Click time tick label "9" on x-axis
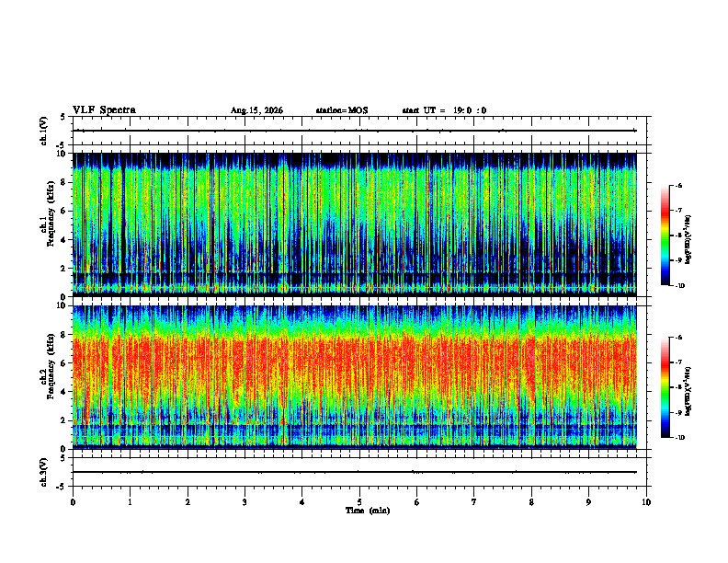728x563 pixels. pyautogui.click(x=588, y=502)
